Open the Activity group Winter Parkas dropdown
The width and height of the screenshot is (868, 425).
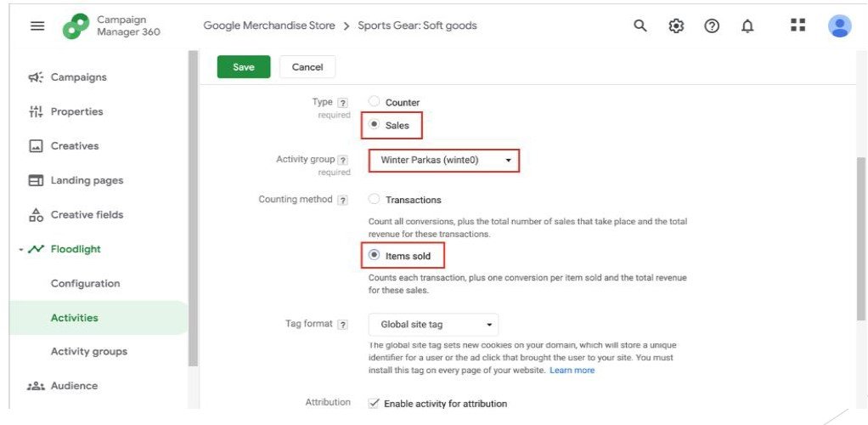click(x=444, y=161)
